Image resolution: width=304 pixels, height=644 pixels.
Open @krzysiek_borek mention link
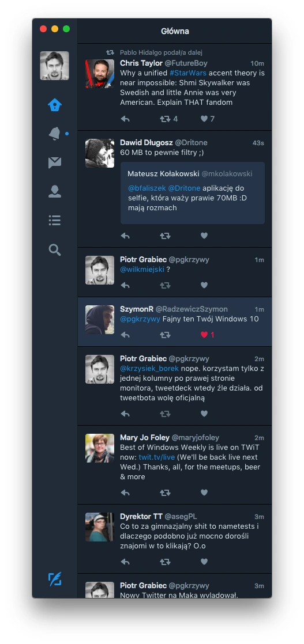point(149,369)
